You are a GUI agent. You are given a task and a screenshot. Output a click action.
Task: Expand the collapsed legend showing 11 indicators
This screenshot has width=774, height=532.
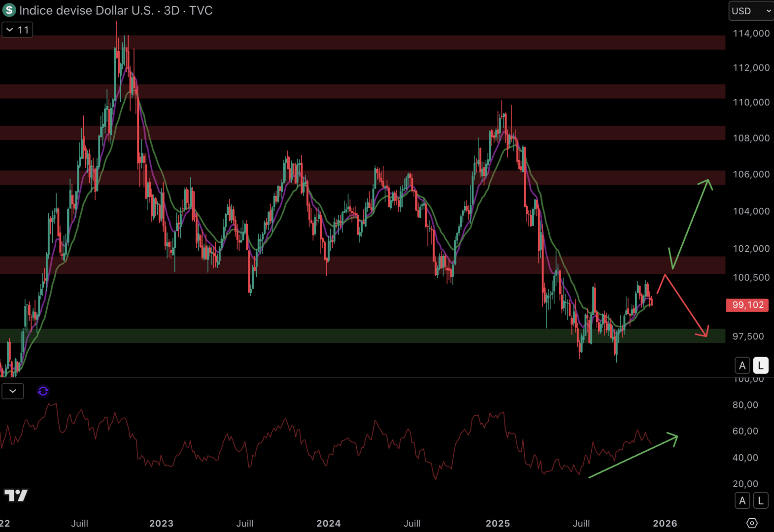pos(17,30)
